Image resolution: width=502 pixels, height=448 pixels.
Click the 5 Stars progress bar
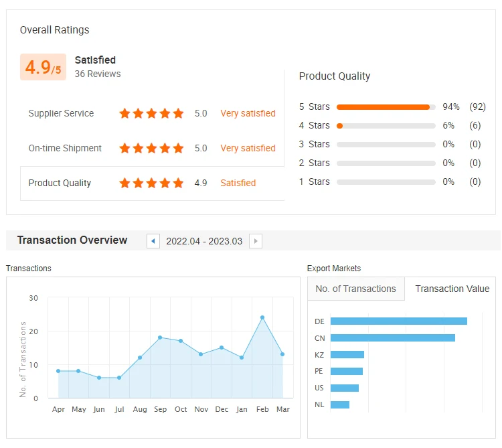coord(386,107)
